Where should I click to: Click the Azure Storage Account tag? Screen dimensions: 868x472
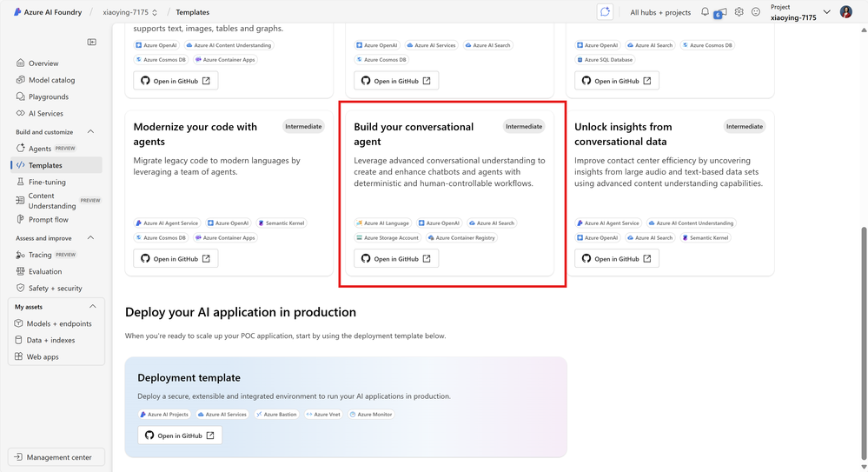pos(388,237)
